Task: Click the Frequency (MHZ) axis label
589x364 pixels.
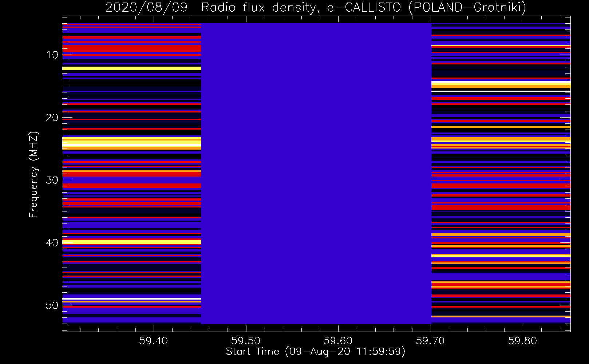Action: [x=33, y=174]
